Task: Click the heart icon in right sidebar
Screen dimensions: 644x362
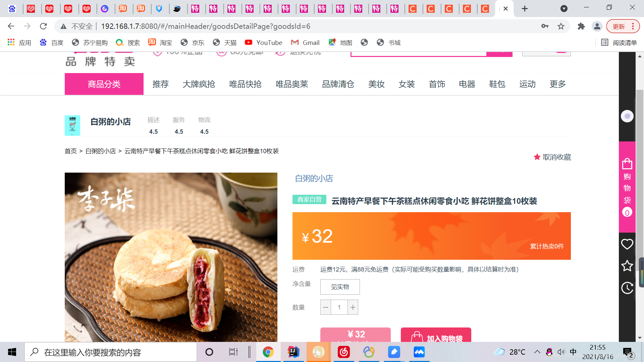Action: coord(627,244)
